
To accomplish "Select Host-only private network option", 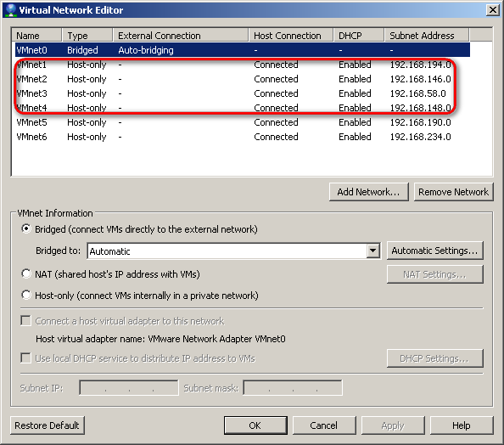I will point(26,295).
